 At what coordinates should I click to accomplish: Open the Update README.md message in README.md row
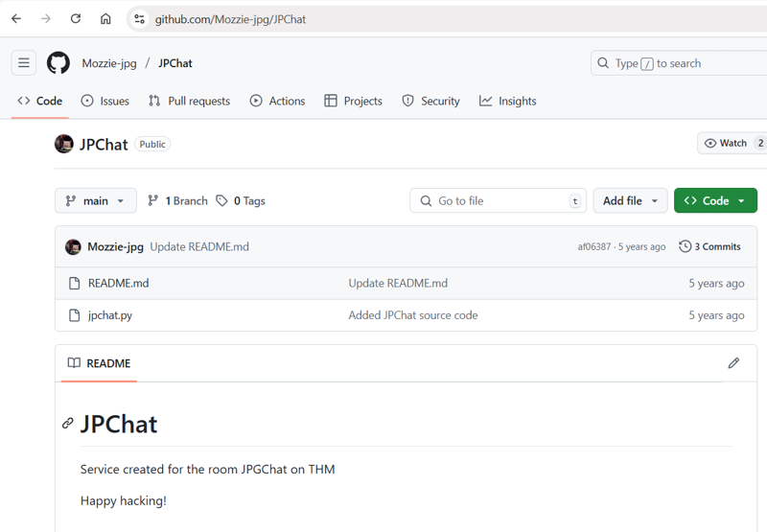398,284
